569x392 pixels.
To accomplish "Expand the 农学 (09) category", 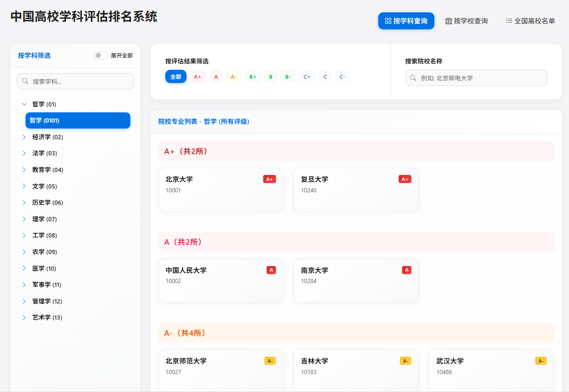I will [x=24, y=252].
